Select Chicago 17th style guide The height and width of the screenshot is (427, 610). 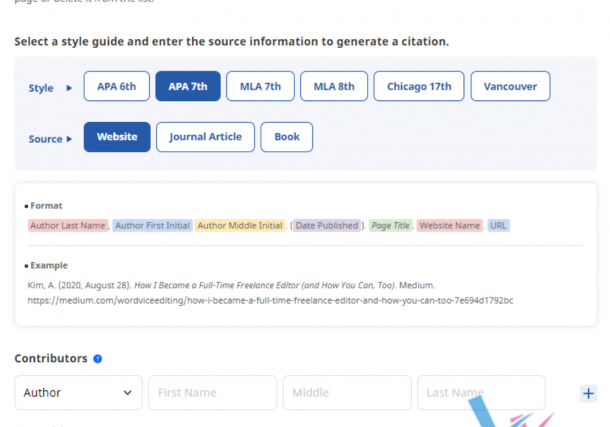[x=419, y=87]
